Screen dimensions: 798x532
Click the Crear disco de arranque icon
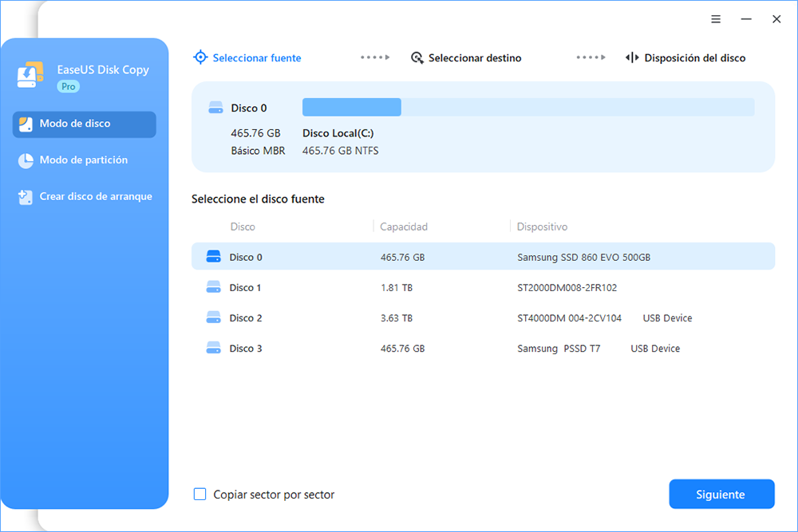pyautogui.click(x=26, y=197)
